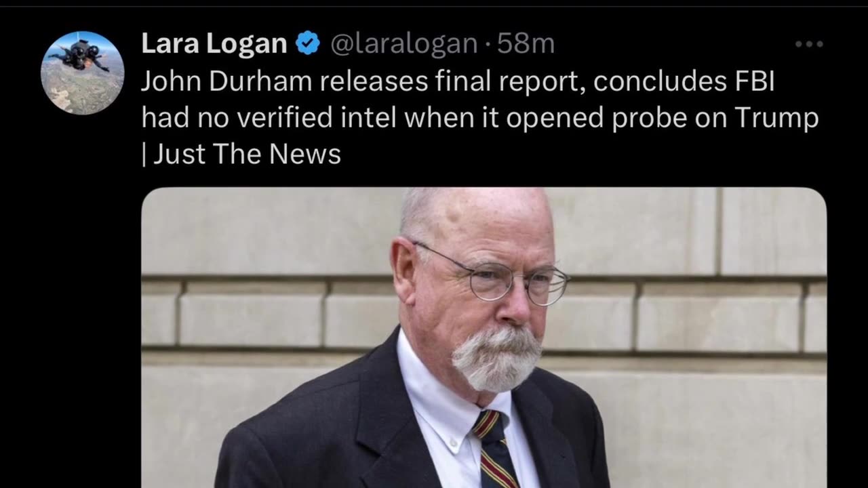Open the article photo preview
This screenshot has width=868, height=488.
coord(484,338)
